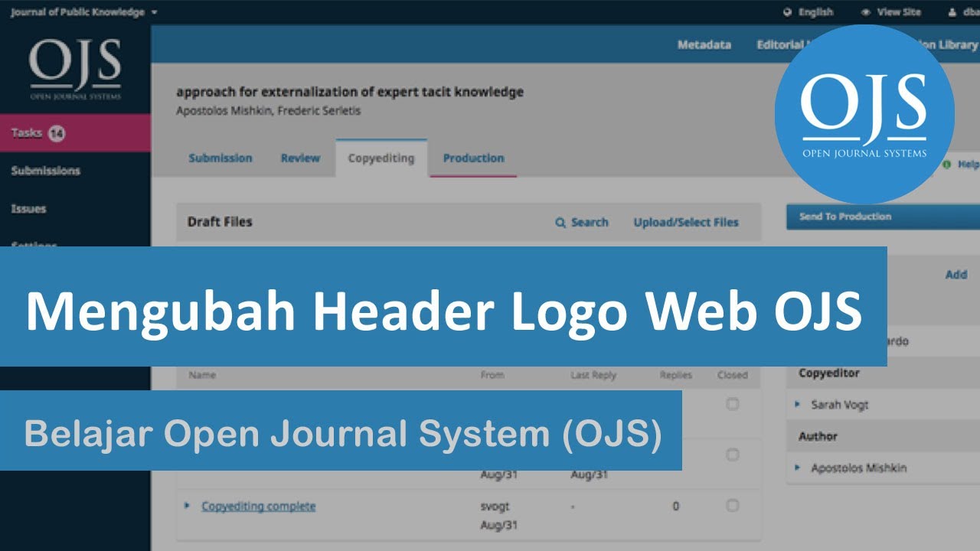The height and width of the screenshot is (551, 980).
Task: Click the Tasks count badge showing 14
Action: pos(57,133)
